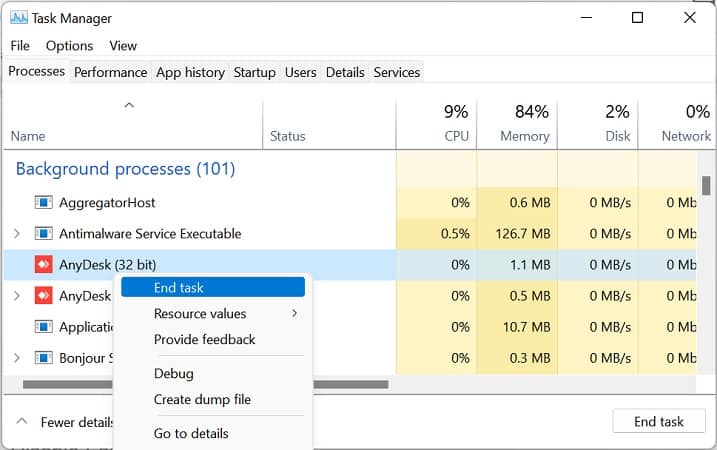The height and width of the screenshot is (450, 717).
Task: Select Antimalware Service Executable name text
Action: point(150,234)
